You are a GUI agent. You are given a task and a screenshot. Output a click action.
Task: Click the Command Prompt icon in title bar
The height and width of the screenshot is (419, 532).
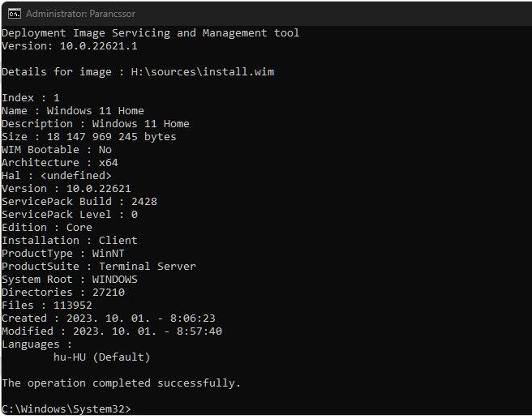15,14
